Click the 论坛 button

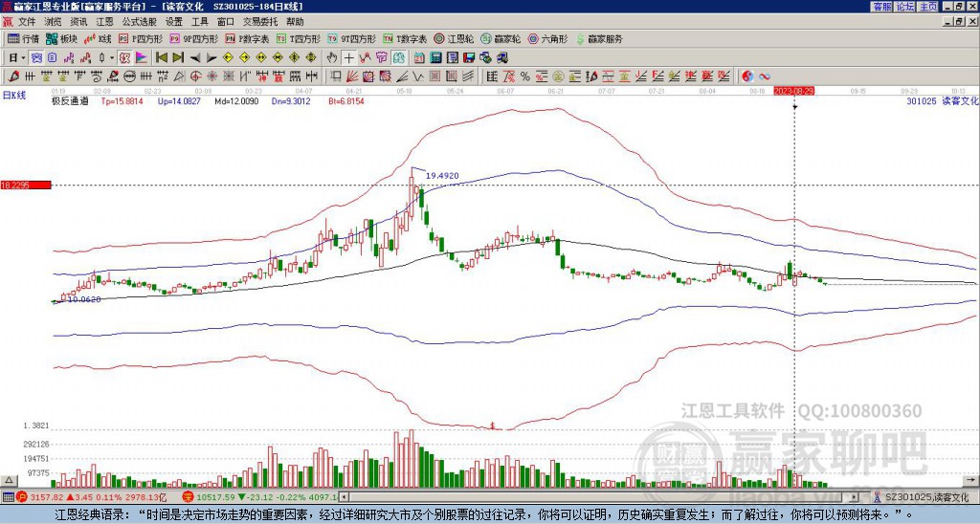pyautogui.click(x=904, y=7)
